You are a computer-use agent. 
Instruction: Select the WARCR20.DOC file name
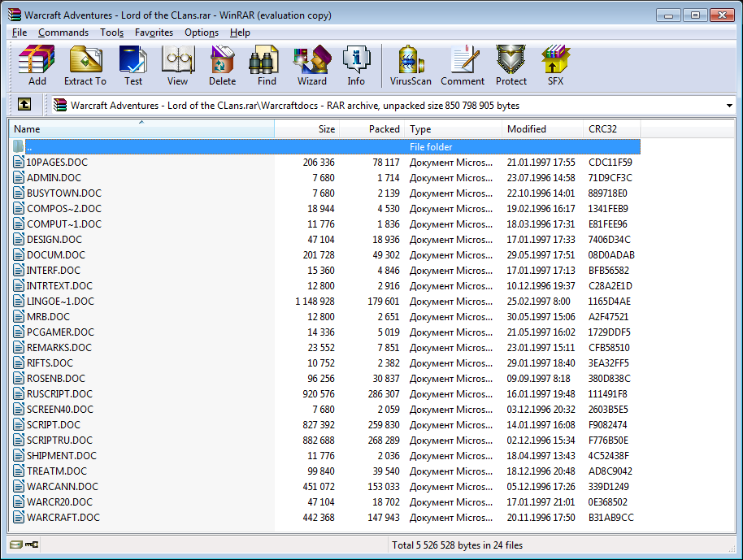point(59,501)
